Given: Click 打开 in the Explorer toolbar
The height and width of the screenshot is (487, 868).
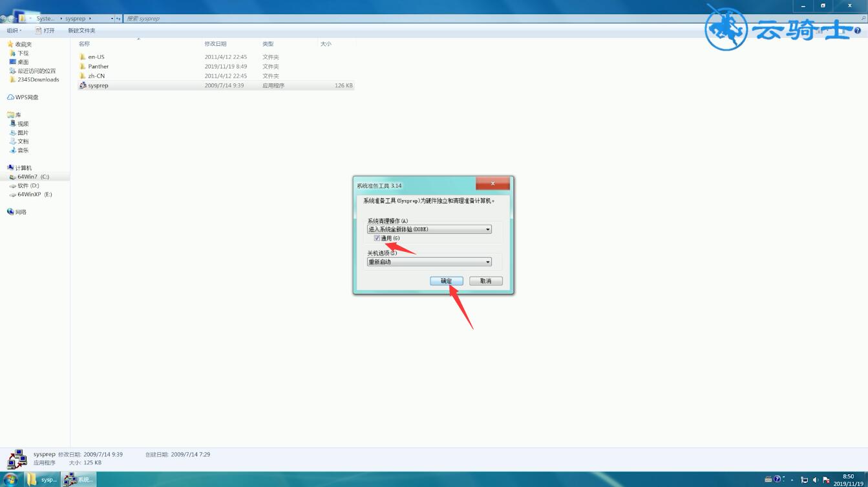Looking at the screenshot, I should 45,30.
